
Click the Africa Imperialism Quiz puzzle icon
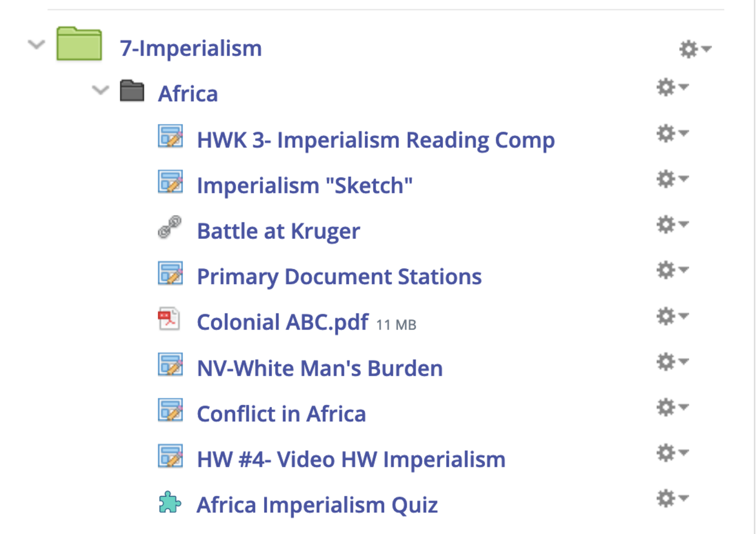170,502
